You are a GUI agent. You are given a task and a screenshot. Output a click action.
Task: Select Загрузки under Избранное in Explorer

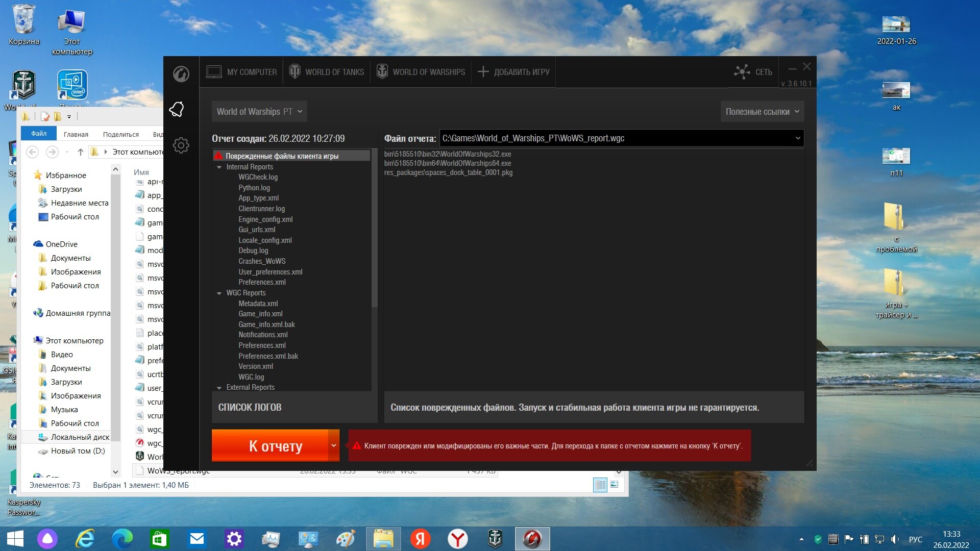click(x=66, y=189)
